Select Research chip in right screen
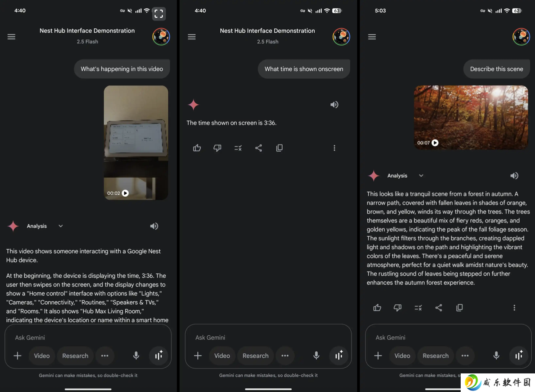Viewport: 535px width, 392px height. coord(436,356)
